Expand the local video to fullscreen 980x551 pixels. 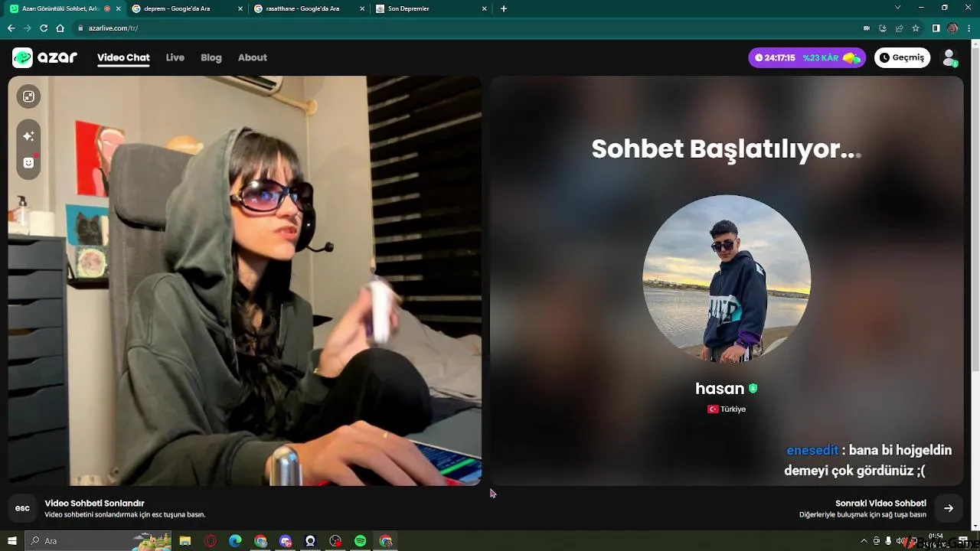28,96
